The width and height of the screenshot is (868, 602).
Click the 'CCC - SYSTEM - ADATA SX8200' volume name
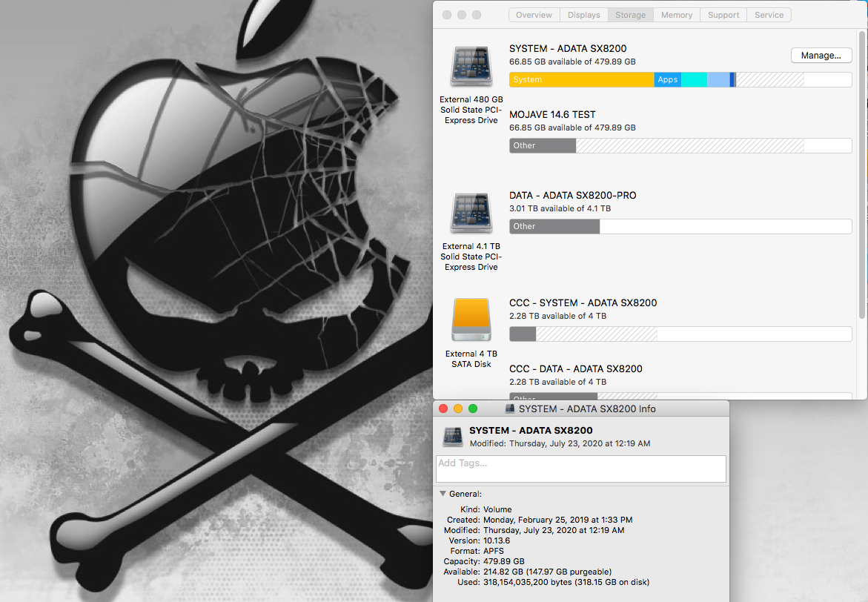coord(583,303)
